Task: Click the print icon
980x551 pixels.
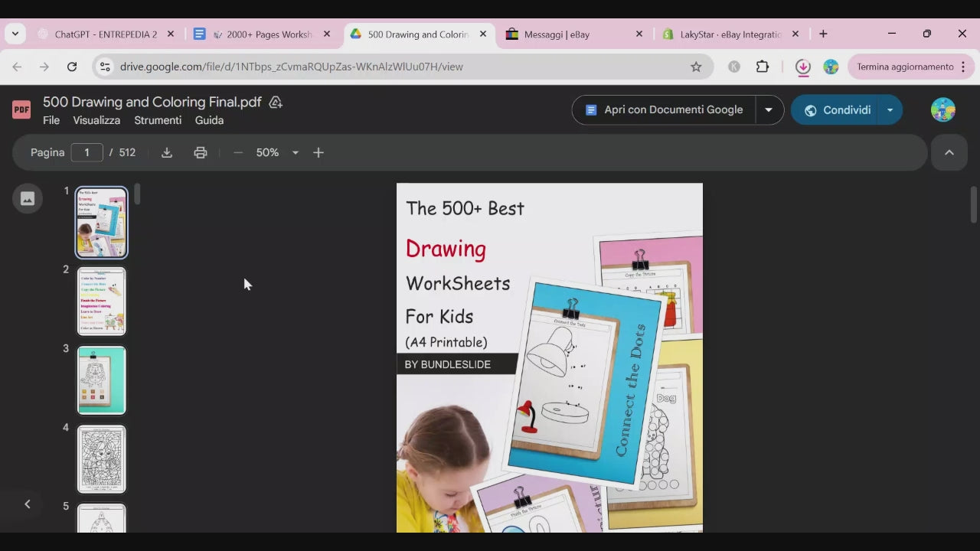Action: click(x=201, y=152)
